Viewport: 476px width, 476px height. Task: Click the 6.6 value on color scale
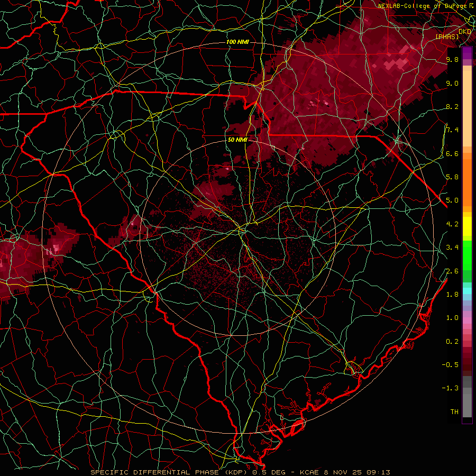(452, 153)
